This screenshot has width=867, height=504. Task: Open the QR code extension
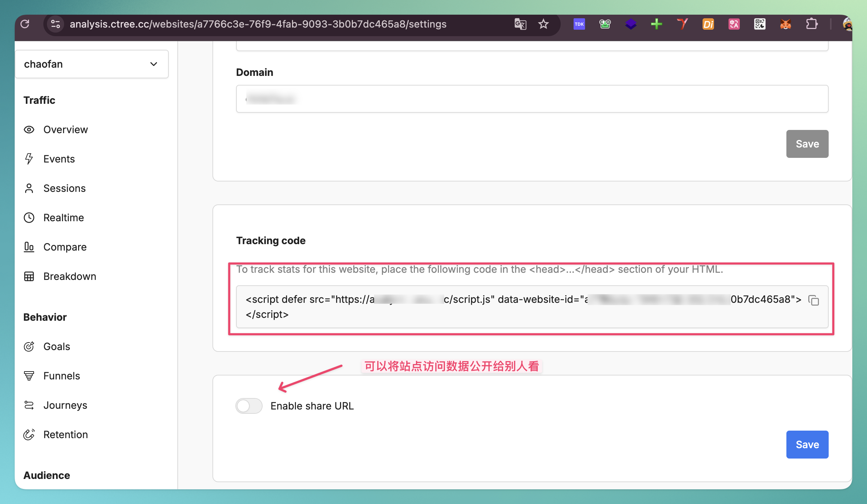[760, 24]
